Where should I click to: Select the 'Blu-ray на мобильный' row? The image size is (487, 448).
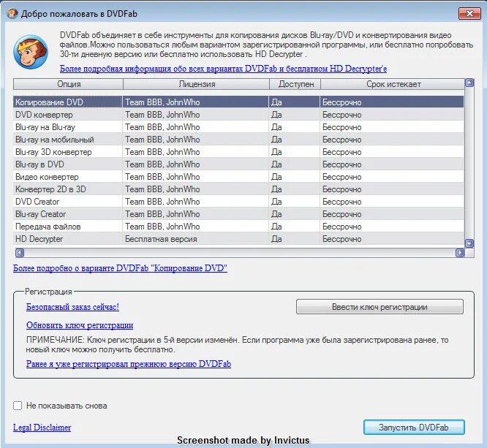click(238, 140)
